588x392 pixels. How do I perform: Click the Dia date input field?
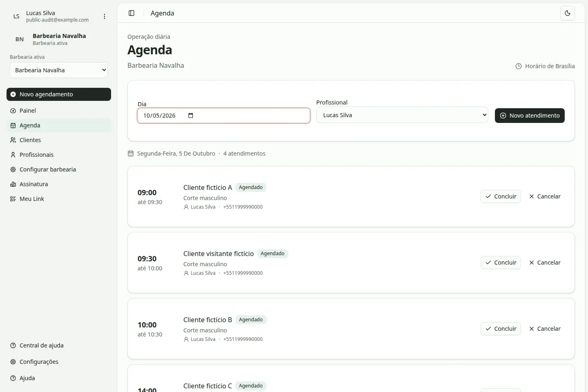tap(224, 116)
